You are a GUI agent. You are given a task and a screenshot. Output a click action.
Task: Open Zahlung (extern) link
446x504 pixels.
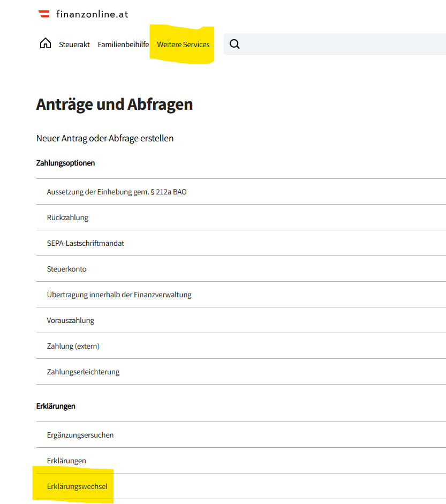[73, 346]
